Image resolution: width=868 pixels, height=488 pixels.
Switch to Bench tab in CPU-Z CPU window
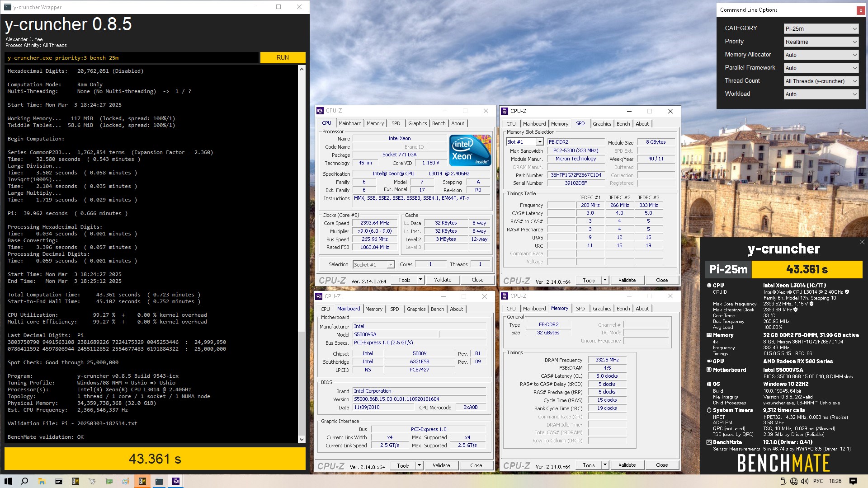click(x=439, y=123)
